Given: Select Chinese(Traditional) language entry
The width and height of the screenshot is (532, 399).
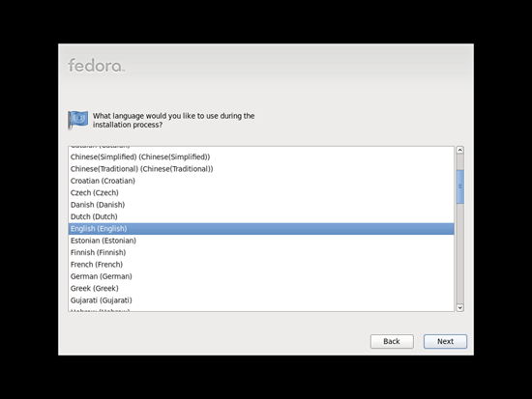Looking at the screenshot, I should [261, 169].
